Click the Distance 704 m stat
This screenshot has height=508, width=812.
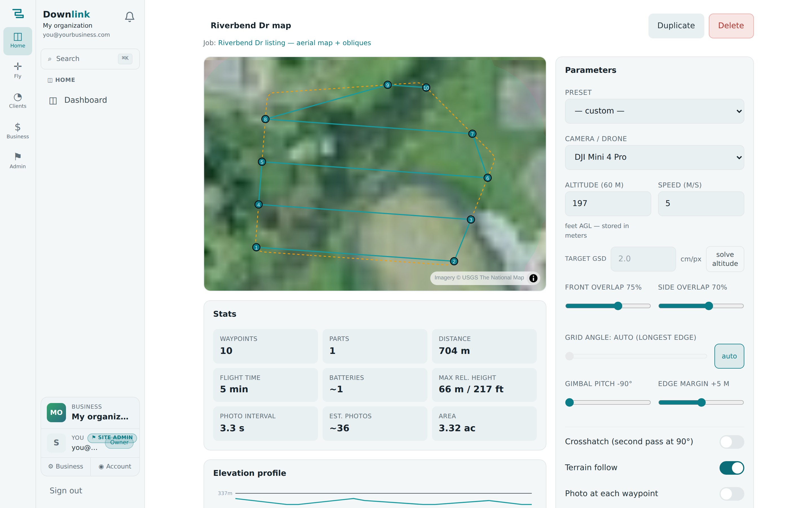[x=484, y=346]
